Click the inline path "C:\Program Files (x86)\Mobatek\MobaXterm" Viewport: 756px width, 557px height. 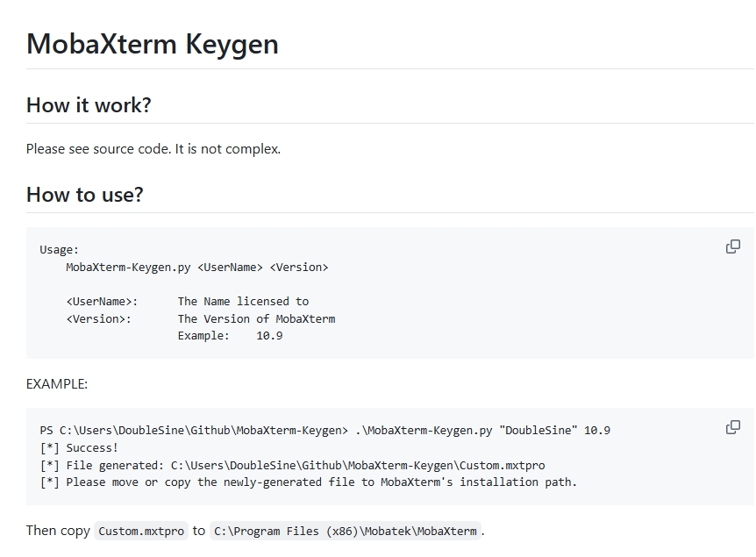tap(346, 531)
